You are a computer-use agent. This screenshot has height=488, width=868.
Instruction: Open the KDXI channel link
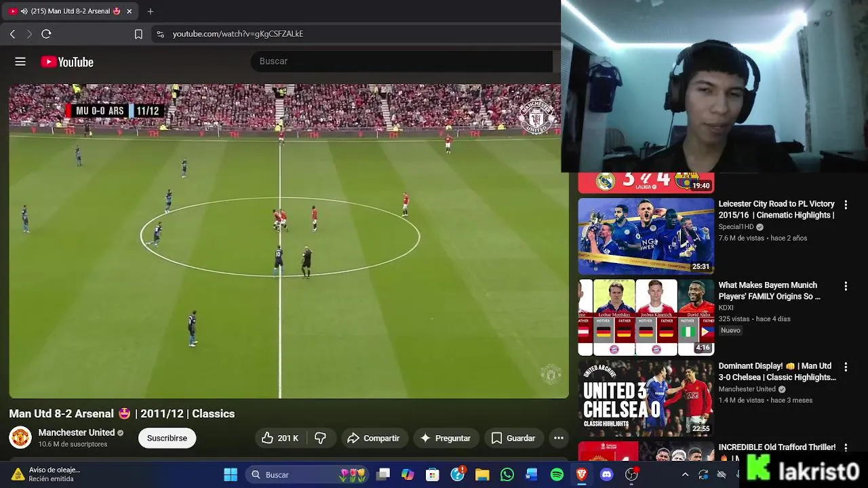point(726,308)
